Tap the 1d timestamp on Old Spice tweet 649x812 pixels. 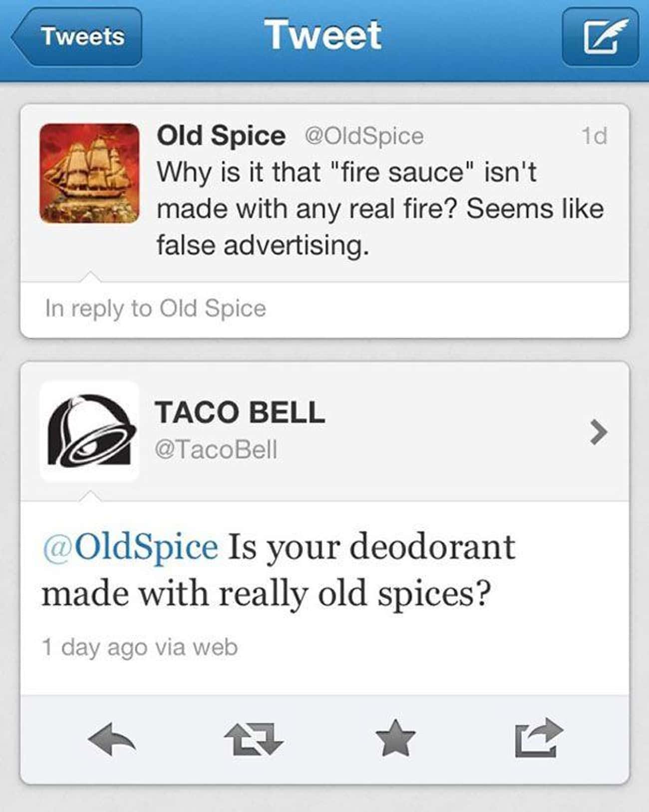point(594,136)
